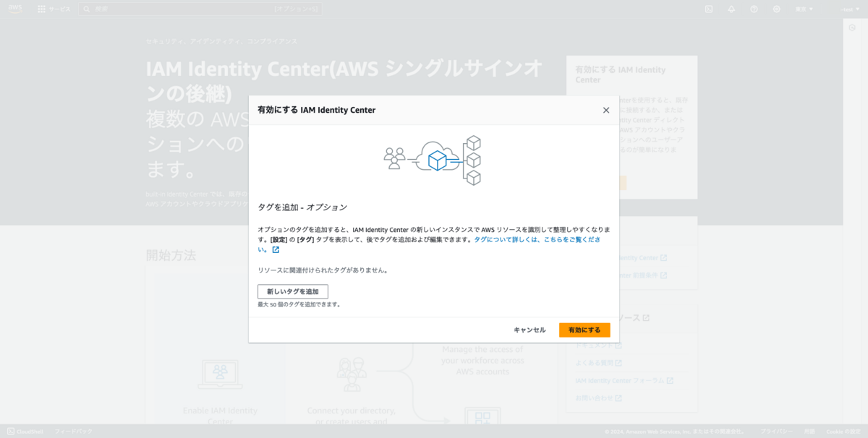Click the external icon next to よくある質問
The image size is (868, 438).
[618, 362]
